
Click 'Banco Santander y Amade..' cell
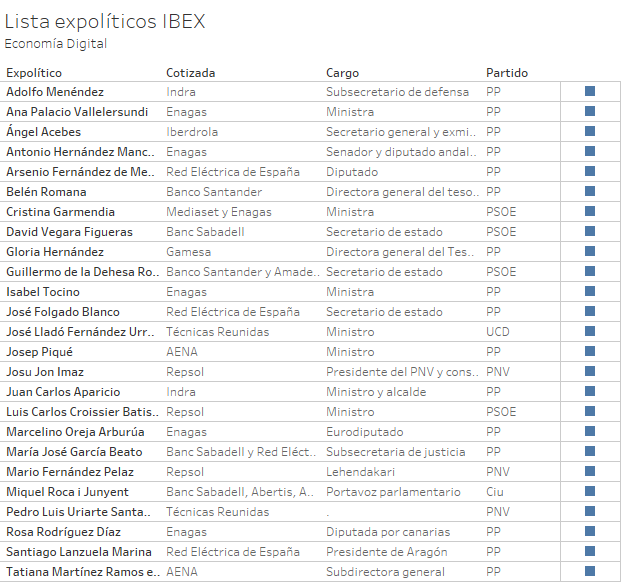243,272
